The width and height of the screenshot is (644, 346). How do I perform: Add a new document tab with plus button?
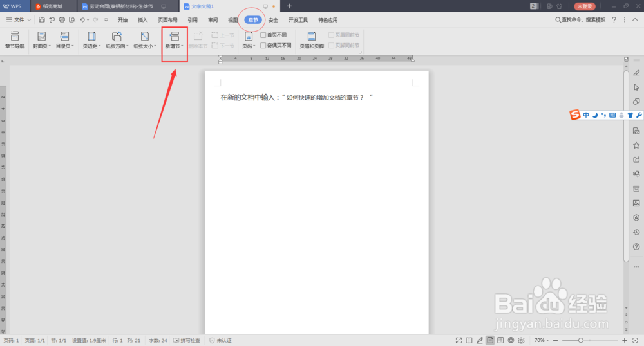[289, 6]
